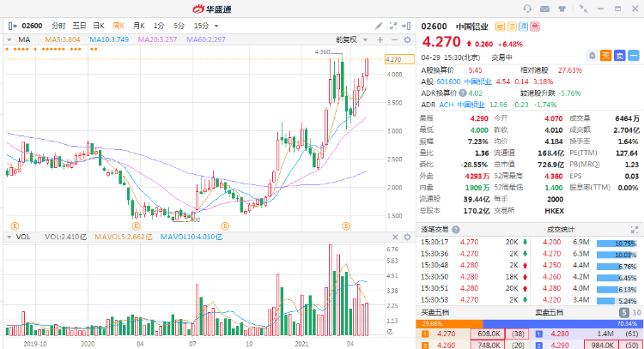The image size is (644, 349).
Task: Open A股 601600 stock link
Action: (464, 81)
